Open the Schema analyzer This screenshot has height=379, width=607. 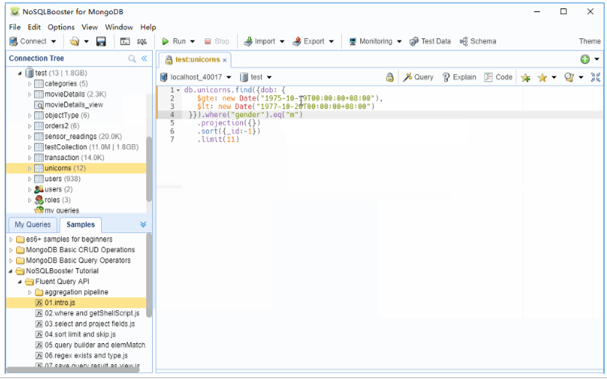click(x=478, y=41)
